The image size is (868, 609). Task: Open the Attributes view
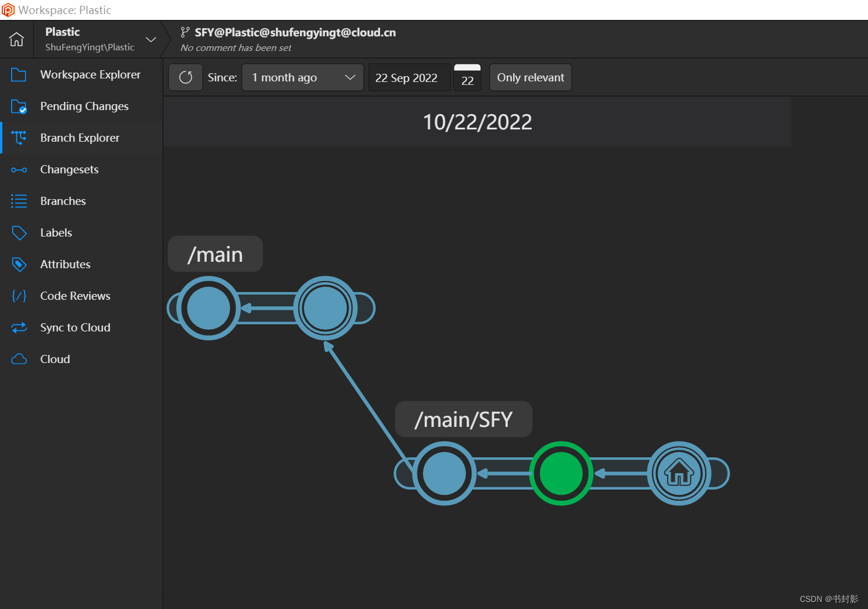point(81,264)
